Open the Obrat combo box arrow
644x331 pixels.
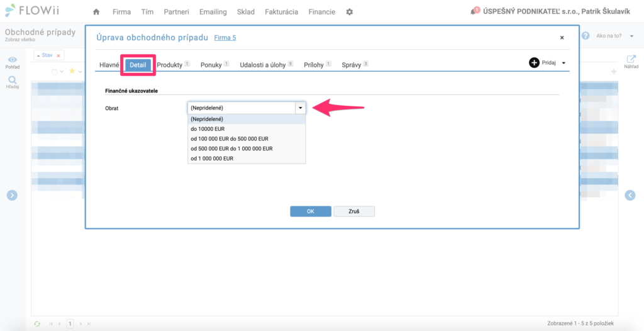[x=300, y=108]
